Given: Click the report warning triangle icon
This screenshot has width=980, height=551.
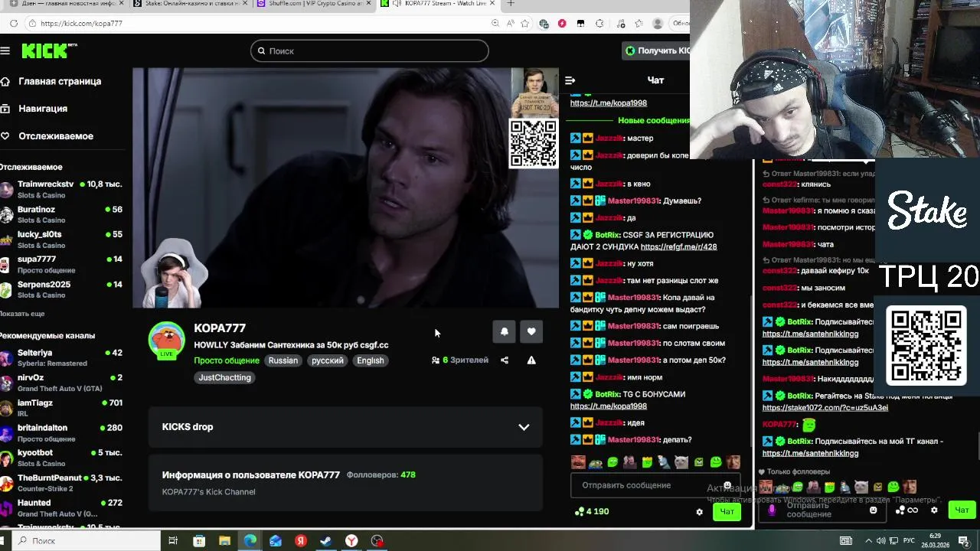Looking at the screenshot, I should [531, 360].
